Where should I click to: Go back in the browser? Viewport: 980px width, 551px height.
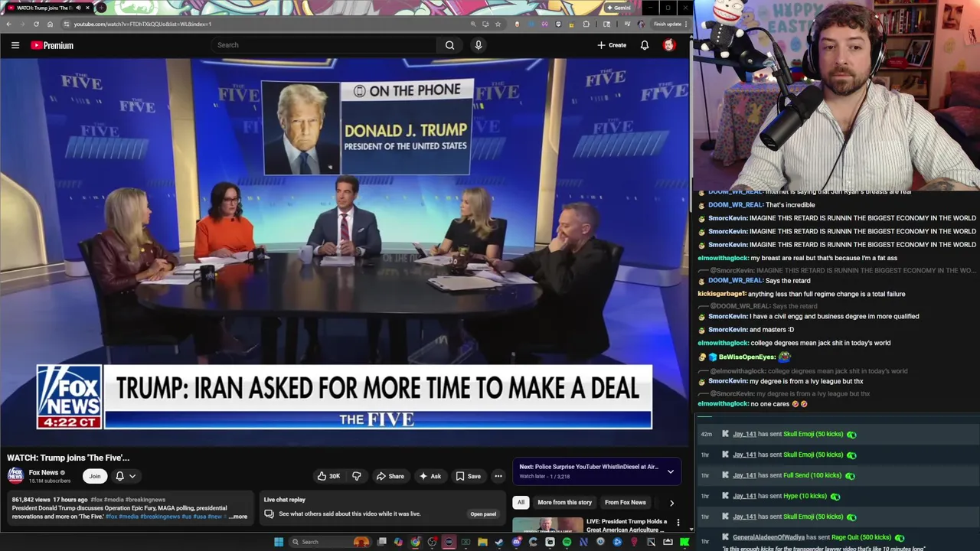point(8,24)
